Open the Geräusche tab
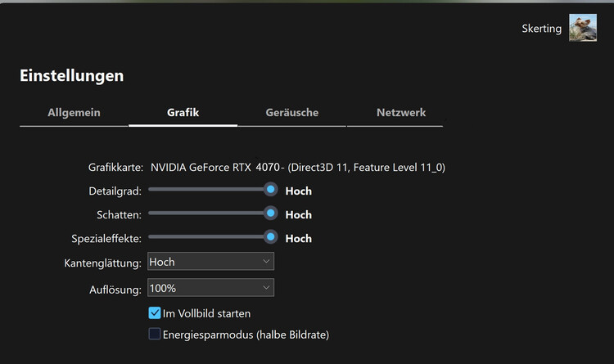Image resolution: width=614 pixels, height=364 pixels. coord(291,113)
